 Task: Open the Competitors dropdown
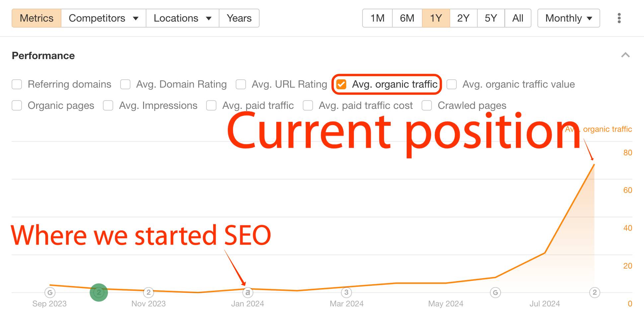point(103,18)
